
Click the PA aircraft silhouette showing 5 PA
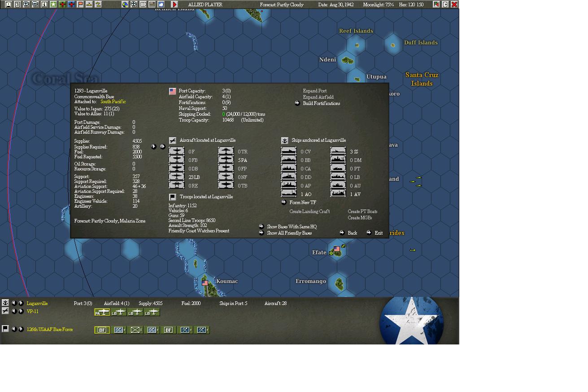click(226, 160)
